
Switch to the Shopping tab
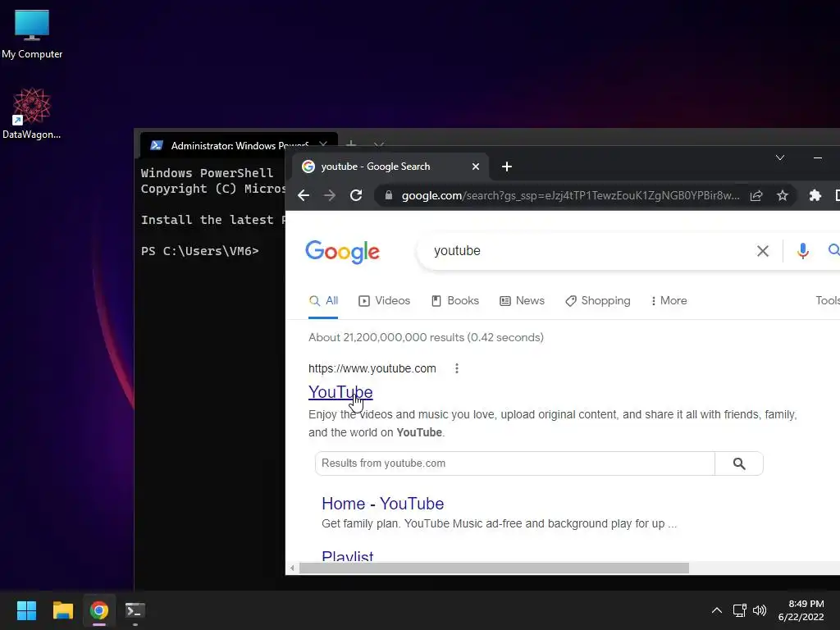(598, 301)
